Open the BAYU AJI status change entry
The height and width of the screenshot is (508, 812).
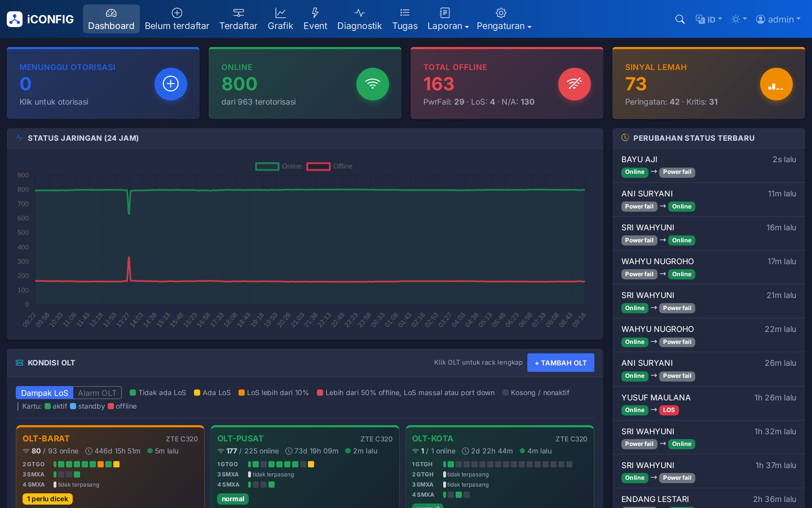pos(709,166)
